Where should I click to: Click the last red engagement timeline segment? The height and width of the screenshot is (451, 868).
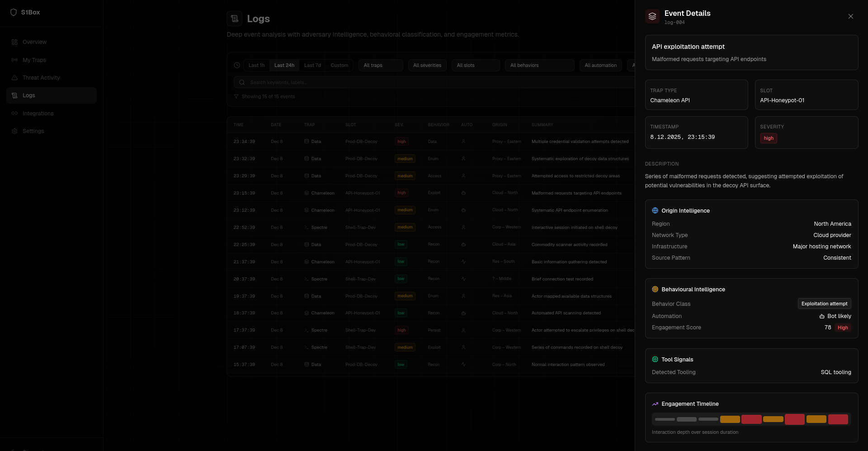point(838,419)
